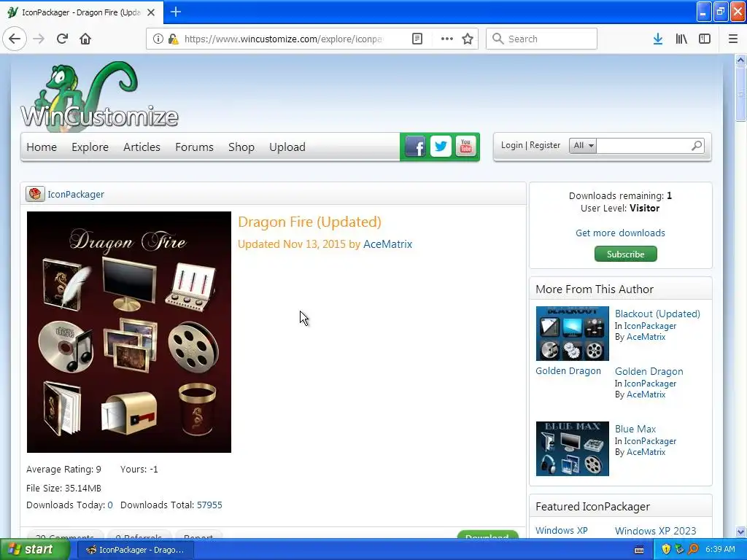Click Get more downloads link
747x560 pixels.
click(x=620, y=233)
